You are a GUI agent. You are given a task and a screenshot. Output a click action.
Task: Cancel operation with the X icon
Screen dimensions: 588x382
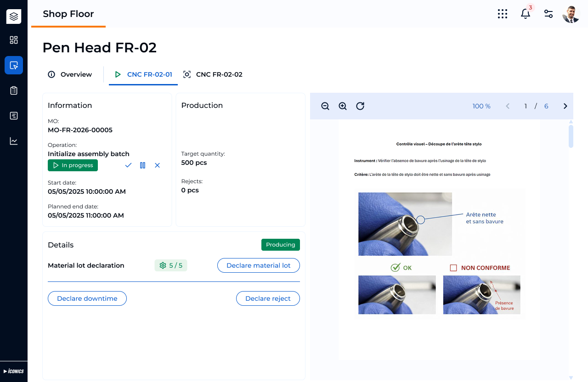[x=157, y=165]
